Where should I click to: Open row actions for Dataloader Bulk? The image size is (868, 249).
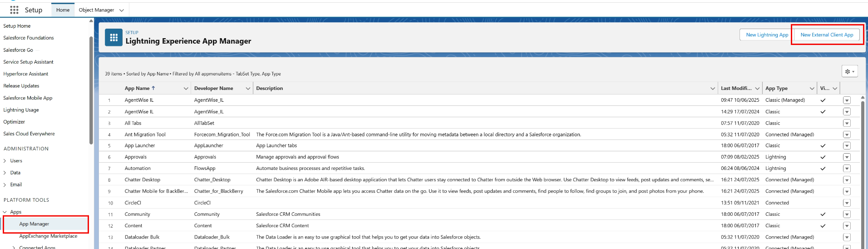tap(847, 237)
